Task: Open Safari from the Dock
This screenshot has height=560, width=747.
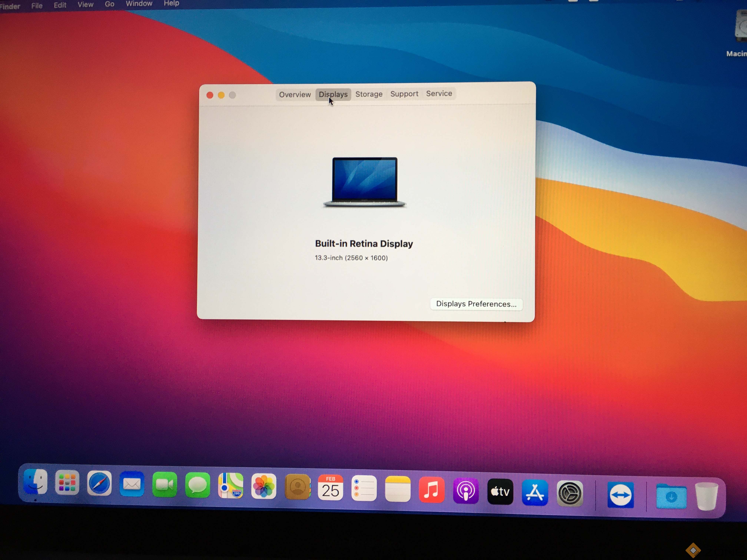Action: click(99, 483)
